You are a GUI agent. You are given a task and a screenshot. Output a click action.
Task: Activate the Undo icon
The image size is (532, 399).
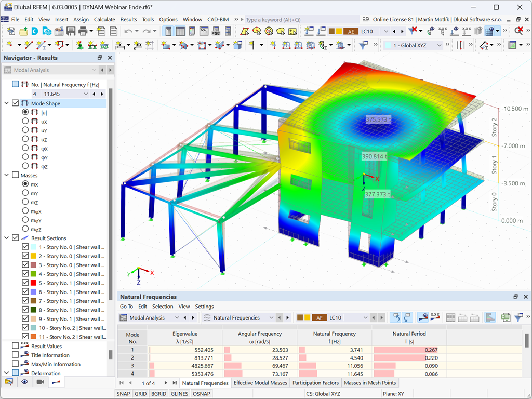click(128, 31)
